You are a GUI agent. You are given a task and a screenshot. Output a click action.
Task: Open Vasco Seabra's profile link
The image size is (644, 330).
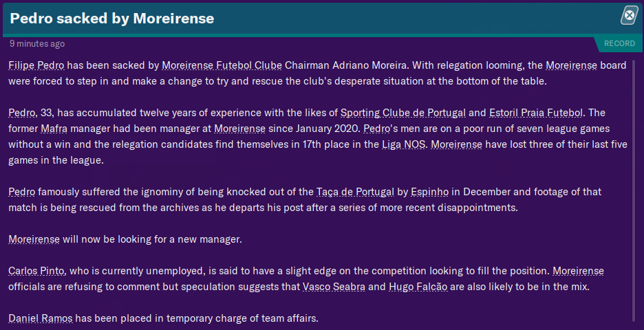[x=334, y=287]
